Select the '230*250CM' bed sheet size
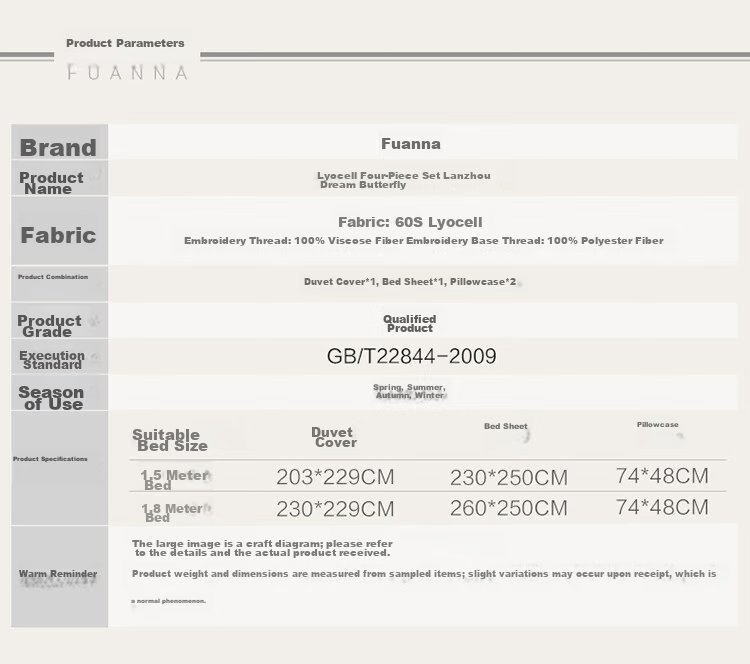 [x=509, y=477]
